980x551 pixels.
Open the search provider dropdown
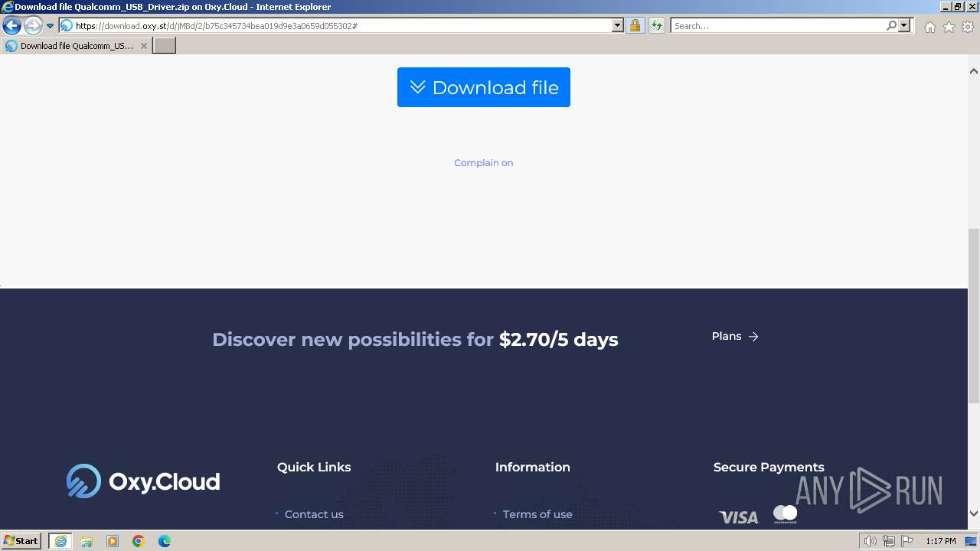(x=904, y=26)
